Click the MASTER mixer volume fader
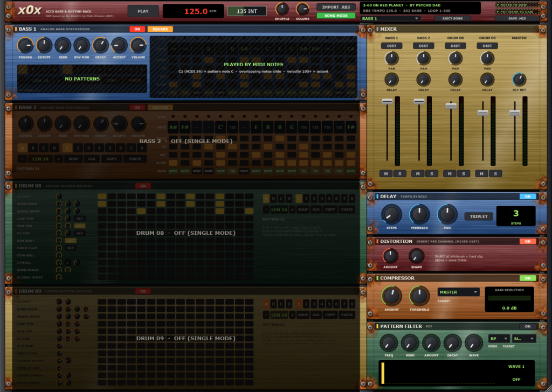This screenshot has width=552, height=392. pyautogui.click(x=515, y=113)
